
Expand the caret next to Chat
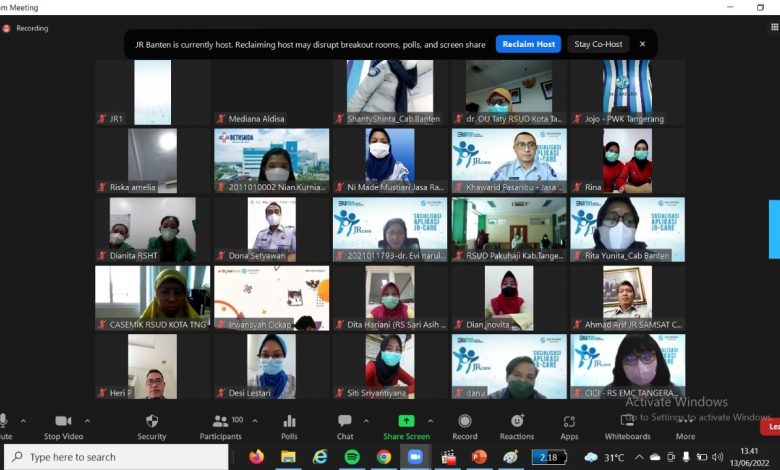point(367,420)
